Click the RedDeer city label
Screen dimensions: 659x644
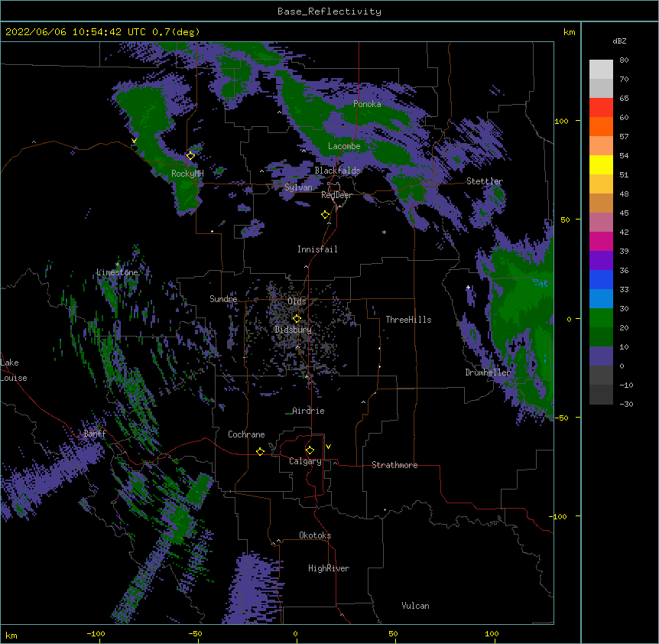click(x=336, y=195)
